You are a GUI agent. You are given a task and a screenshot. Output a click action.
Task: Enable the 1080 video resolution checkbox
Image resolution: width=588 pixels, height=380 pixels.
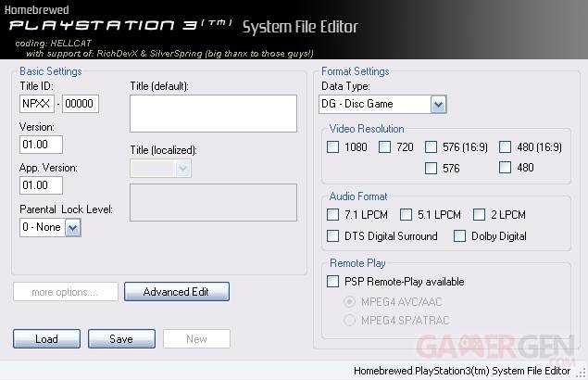[x=332, y=146]
